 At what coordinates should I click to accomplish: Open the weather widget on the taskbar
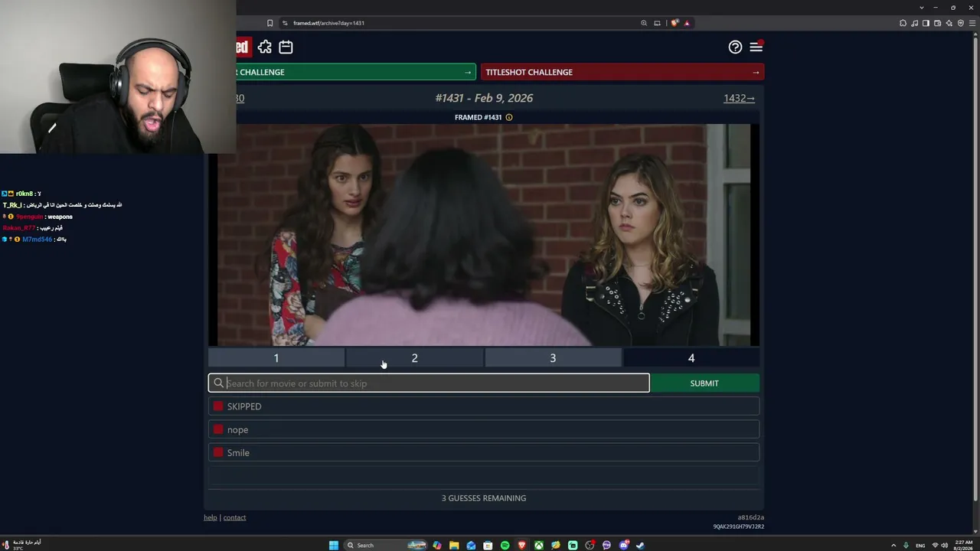pos(21,545)
